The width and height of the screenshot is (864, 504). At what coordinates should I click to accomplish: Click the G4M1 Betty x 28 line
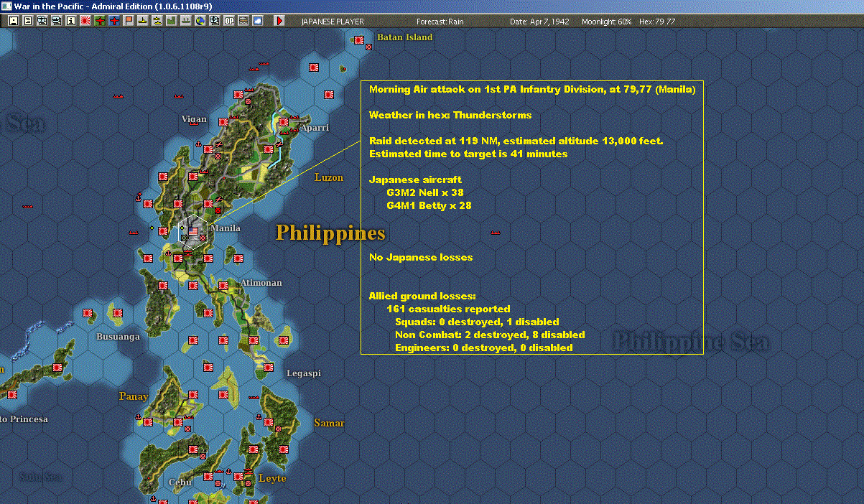click(x=429, y=205)
